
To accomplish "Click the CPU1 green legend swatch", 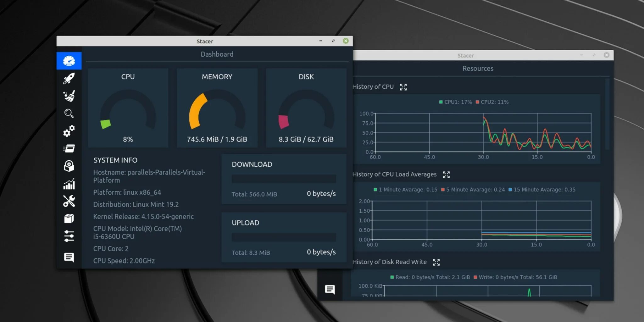I will [441, 102].
